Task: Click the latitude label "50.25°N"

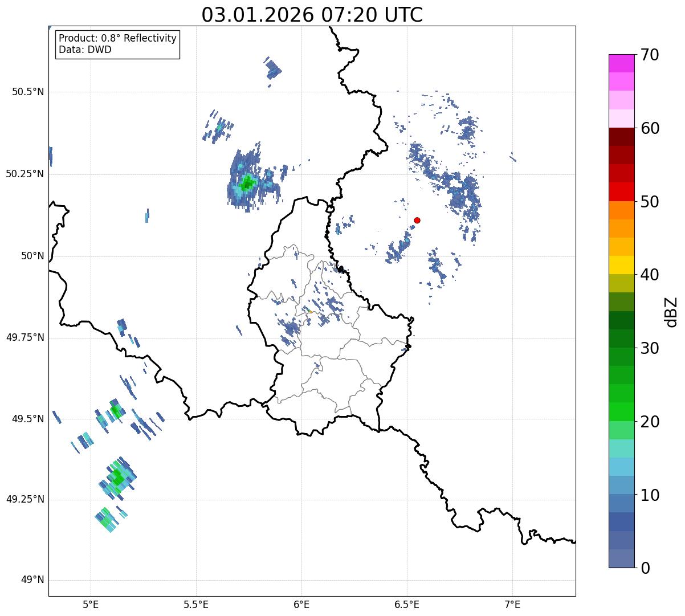Action: coord(25,174)
